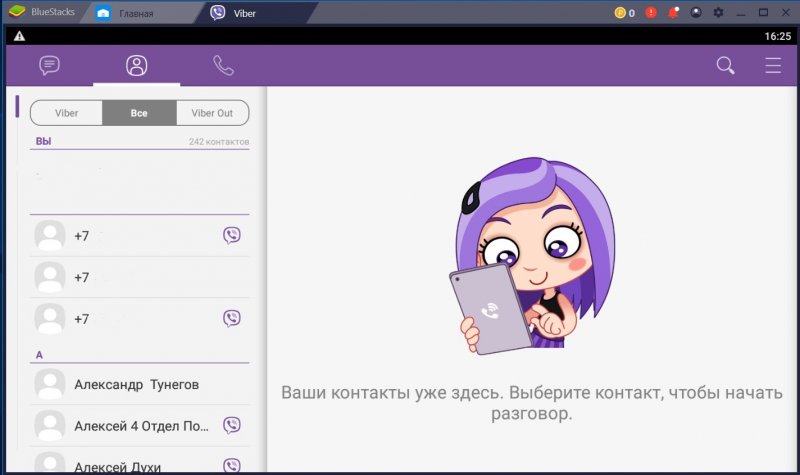Click Viber icon next to first +7 contact
The width and height of the screenshot is (800, 475).
pyautogui.click(x=232, y=235)
